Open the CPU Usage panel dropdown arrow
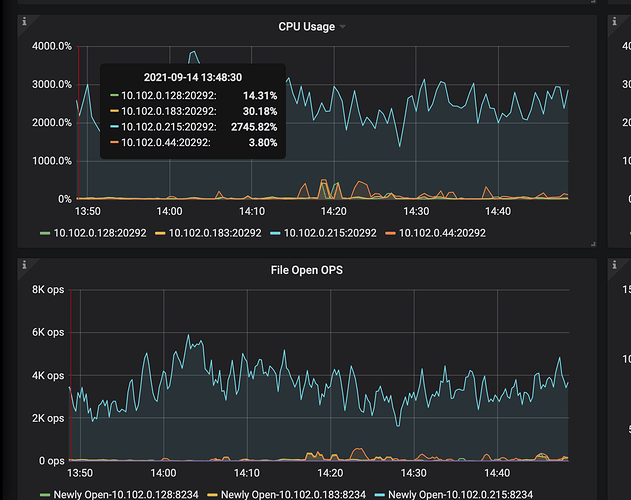 tap(343, 27)
